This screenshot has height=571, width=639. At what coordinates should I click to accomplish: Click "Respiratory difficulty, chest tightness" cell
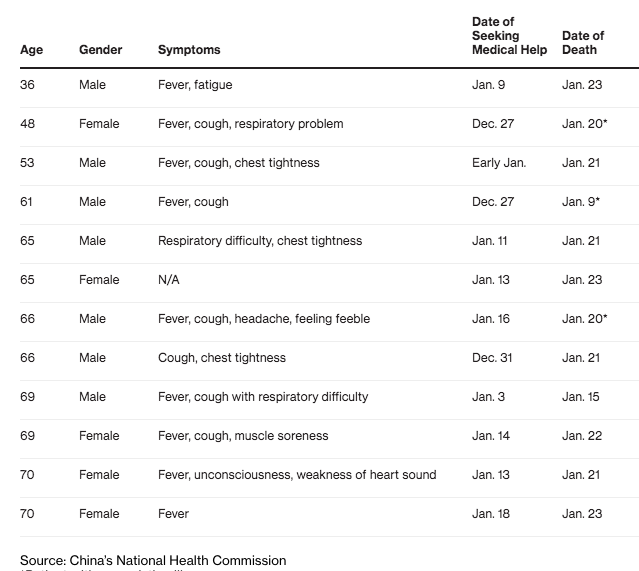pyautogui.click(x=260, y=241)
